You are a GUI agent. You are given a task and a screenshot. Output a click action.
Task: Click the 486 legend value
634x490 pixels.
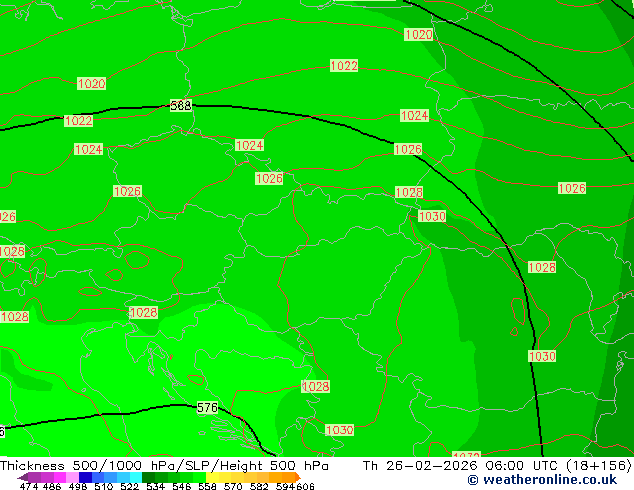tap(52, 486)
